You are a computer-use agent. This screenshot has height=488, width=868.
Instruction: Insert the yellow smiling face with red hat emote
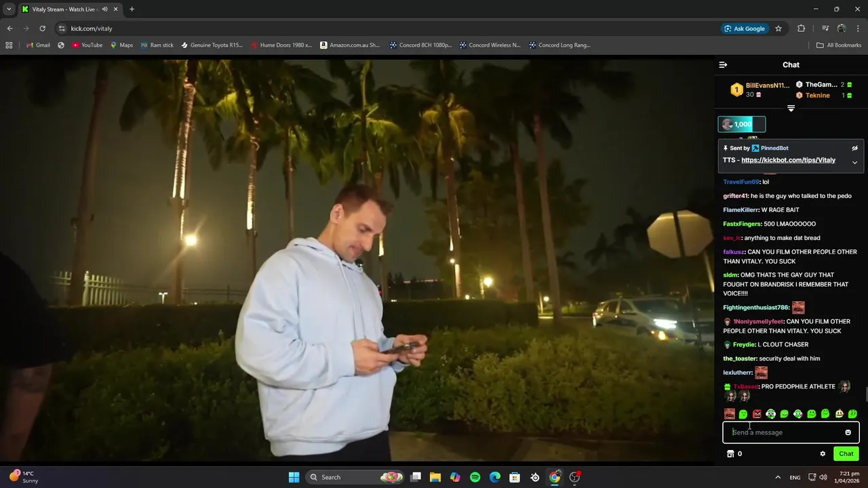[x=839, y=414]
